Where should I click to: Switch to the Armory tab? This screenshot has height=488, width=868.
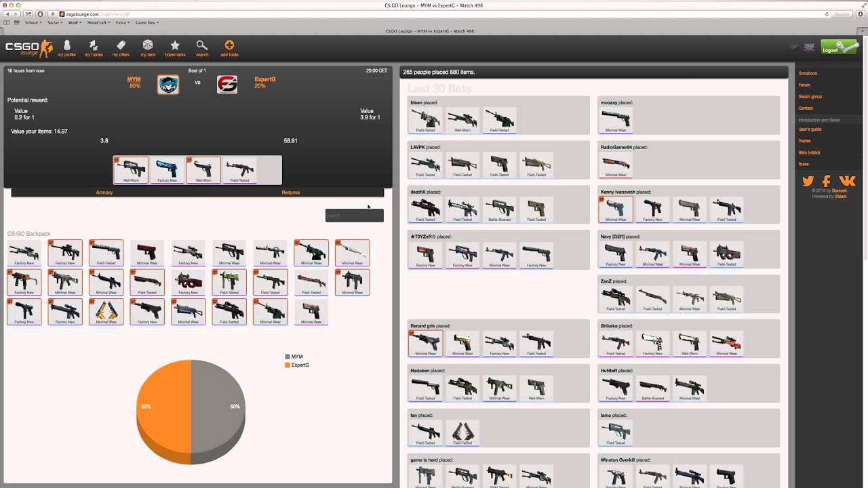[x=104, y=192]
